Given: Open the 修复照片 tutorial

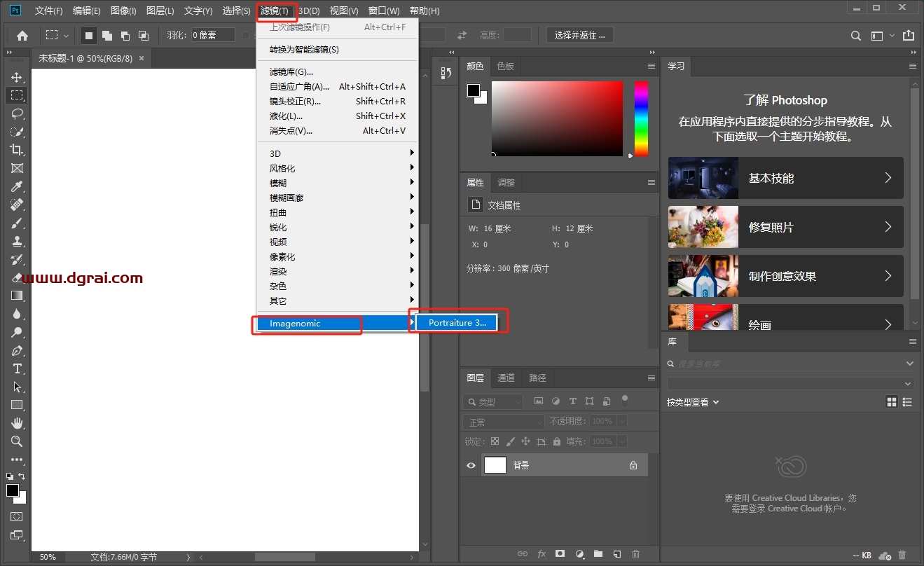Looking at the screenshot, I should [x=785, y=227].
